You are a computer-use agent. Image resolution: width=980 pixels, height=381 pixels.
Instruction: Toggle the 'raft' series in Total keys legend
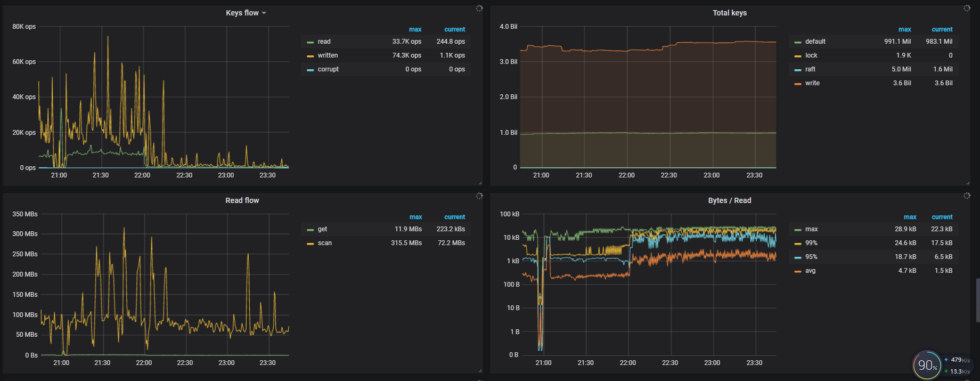810,69
